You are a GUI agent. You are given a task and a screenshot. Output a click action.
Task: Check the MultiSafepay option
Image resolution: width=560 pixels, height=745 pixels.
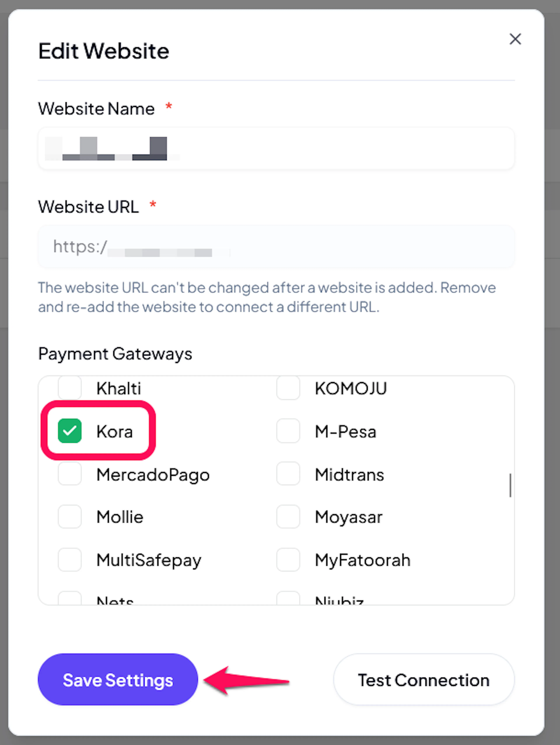point(70,559)
